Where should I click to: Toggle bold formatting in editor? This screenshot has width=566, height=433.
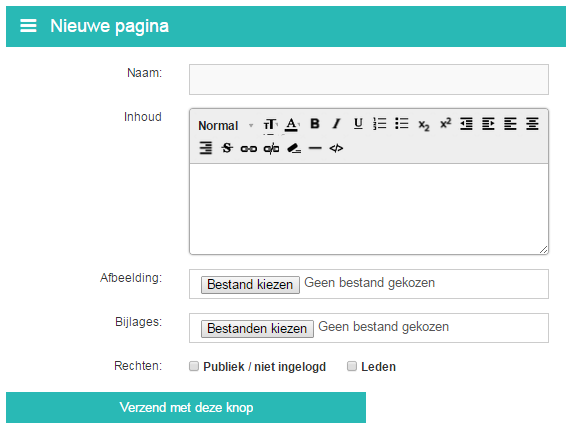pyautogui.click(x=315, y=124)
